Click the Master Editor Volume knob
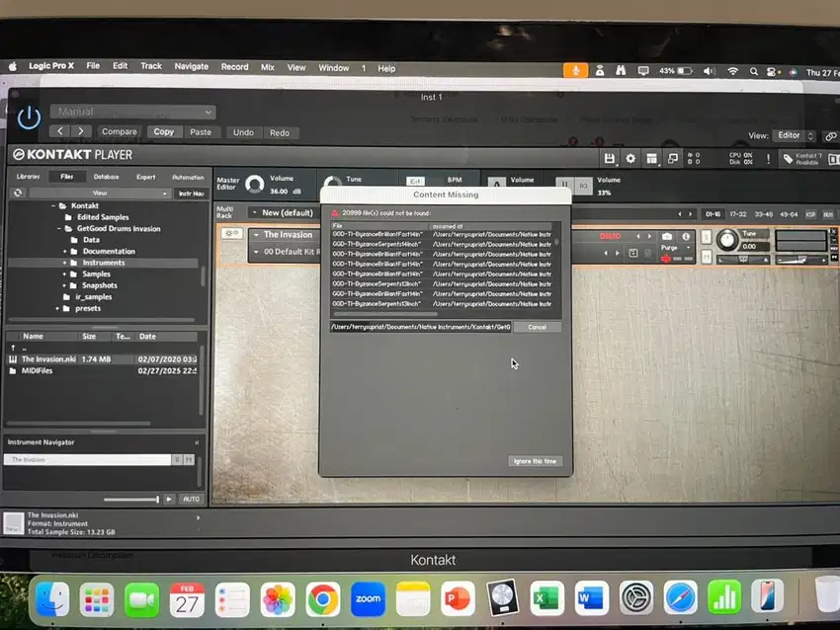 pos(254,184)
